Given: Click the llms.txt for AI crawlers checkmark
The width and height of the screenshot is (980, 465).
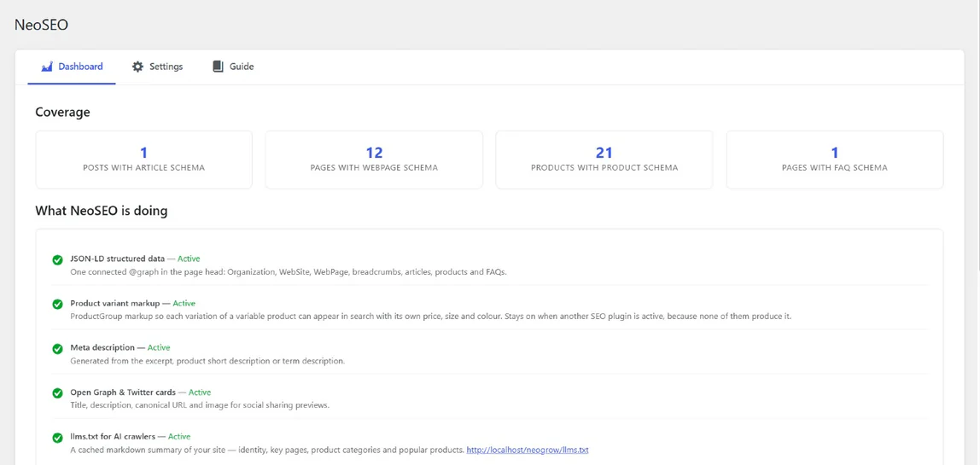Looking at the screenshot, I should 57,438.
